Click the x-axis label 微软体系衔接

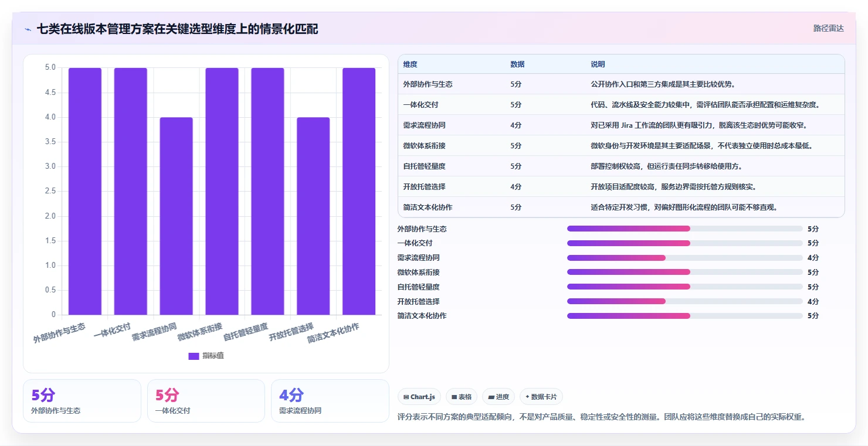coord(200,332)
